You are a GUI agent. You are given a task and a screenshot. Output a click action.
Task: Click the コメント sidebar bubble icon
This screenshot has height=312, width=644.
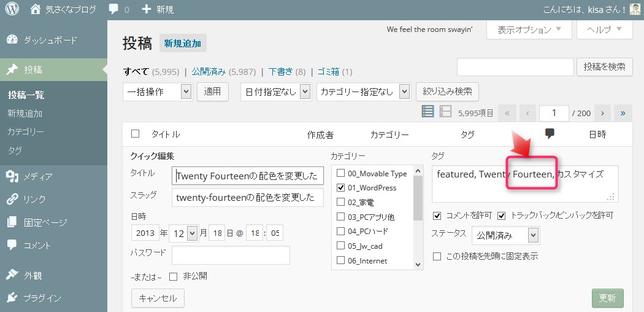tap(12, 245)
